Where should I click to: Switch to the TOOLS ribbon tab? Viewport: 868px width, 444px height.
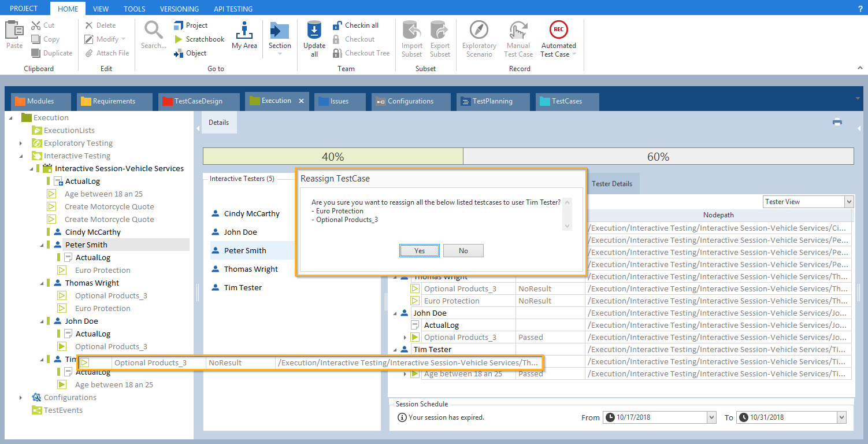(134, 9)
